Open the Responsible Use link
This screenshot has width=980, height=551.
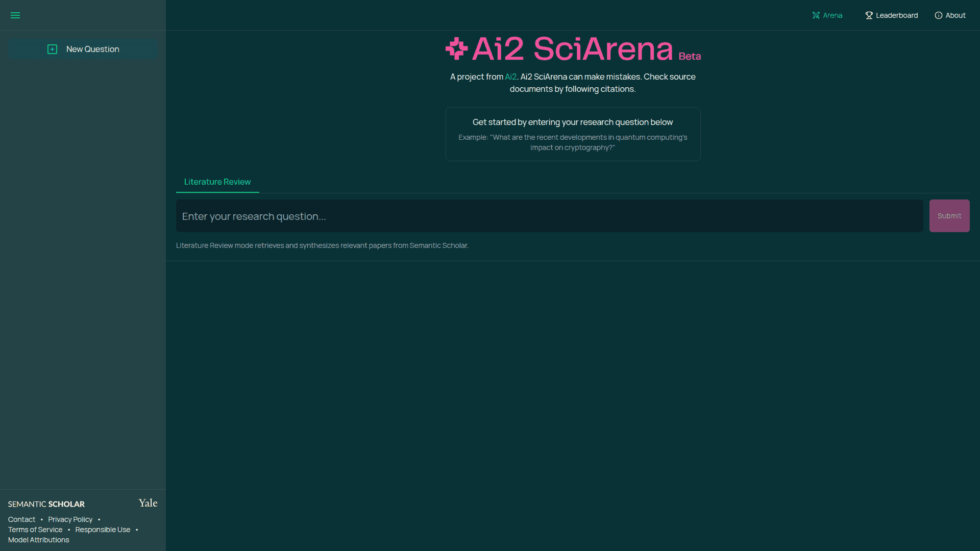click(x=103, y=530)
